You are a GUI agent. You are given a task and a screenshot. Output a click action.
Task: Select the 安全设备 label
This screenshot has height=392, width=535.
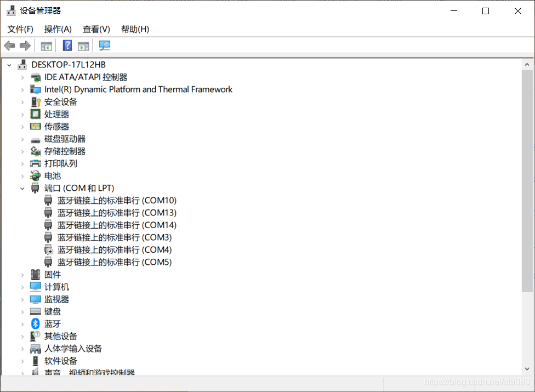tap(61, 102)
